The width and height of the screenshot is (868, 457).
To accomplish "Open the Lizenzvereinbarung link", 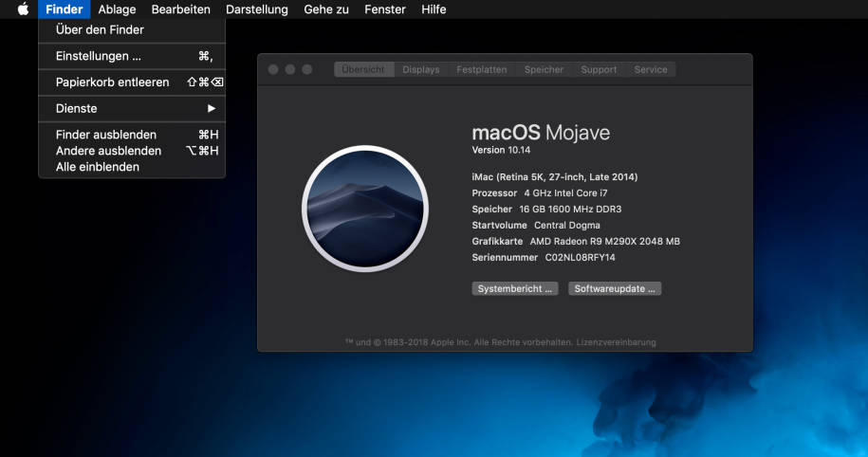I will pyautogui.click(x=616, y=342).
